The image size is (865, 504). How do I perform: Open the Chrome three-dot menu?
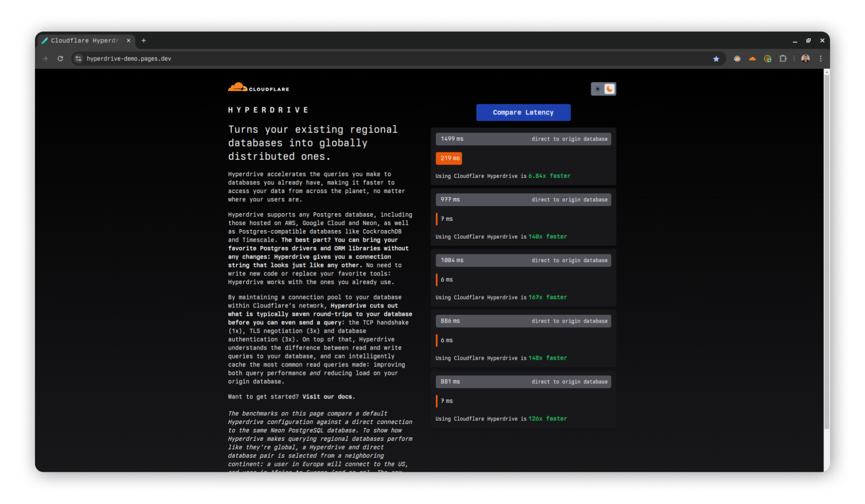click(x=820, y=58)
